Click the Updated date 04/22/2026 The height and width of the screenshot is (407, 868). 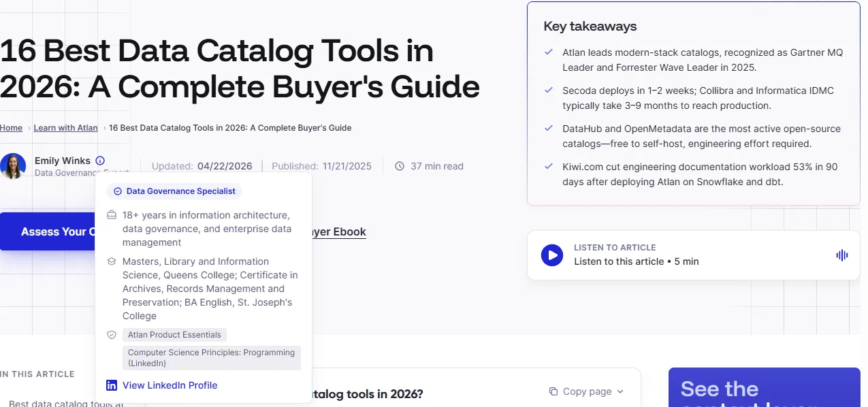click(225, 166)
